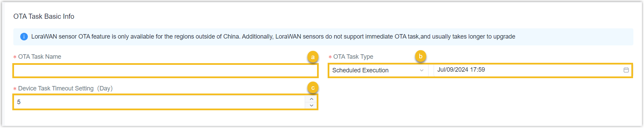
Task: Expand the Scheduled Execution dropdown chevron
Action: (x=421, y=70)
